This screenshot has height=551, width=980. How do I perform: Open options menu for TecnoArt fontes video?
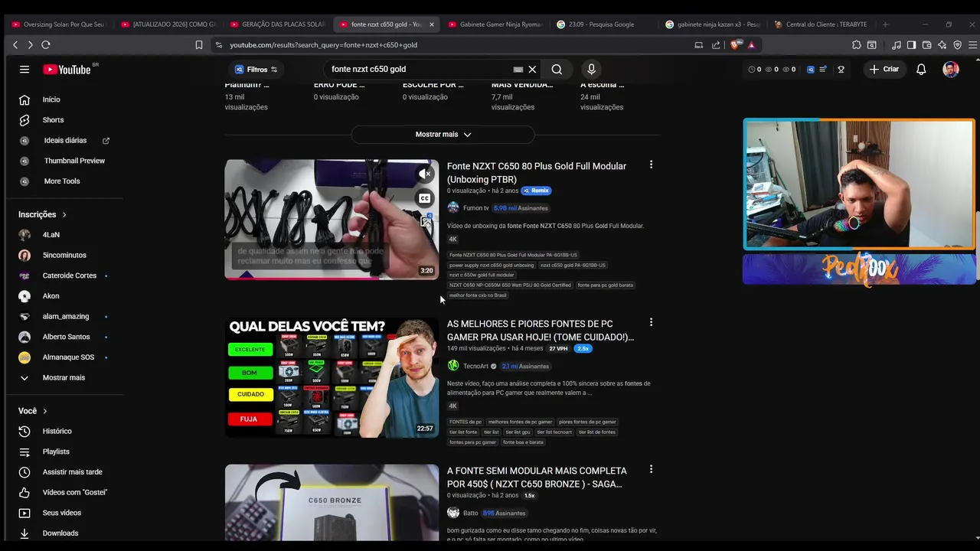tap(651, 322)
